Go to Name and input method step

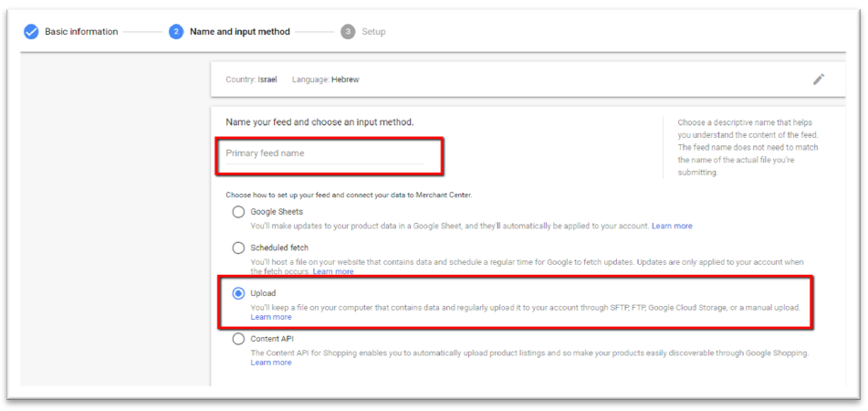pyautogui.click(x=240, y=32)
